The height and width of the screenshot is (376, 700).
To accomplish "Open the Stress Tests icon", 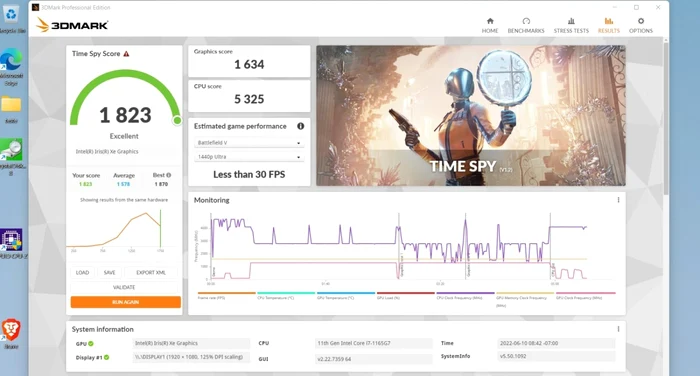I will tap(571, 21).
